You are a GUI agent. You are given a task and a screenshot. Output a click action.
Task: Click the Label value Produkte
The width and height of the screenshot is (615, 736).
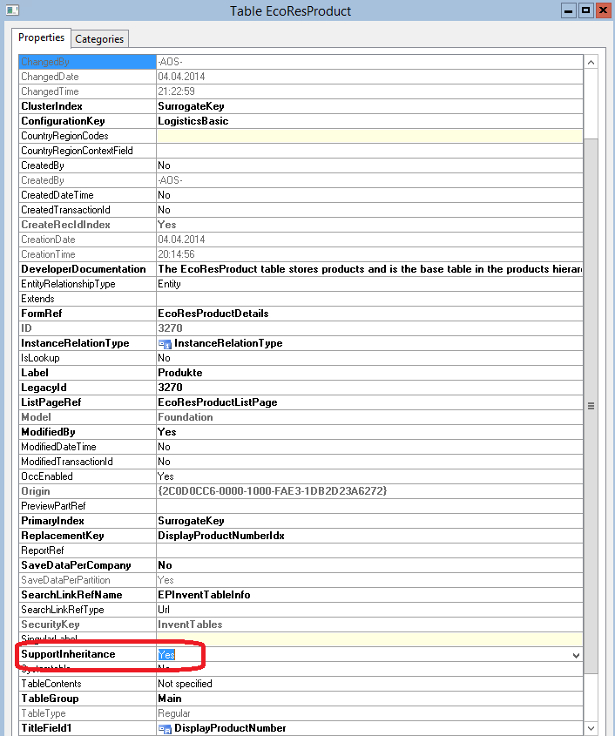(180, 373)
